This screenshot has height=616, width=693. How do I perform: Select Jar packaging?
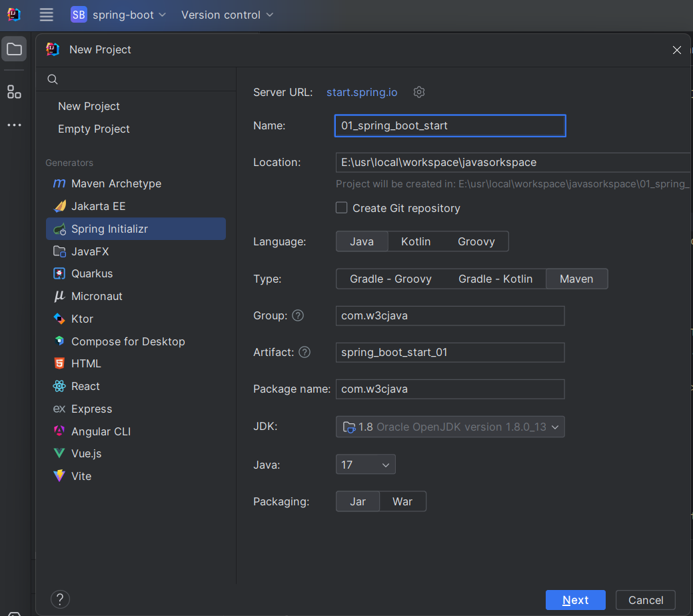(358, 501)
